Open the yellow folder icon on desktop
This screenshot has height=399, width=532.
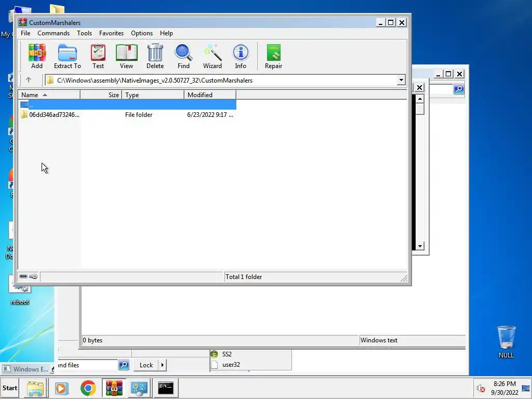pos(57,9)
